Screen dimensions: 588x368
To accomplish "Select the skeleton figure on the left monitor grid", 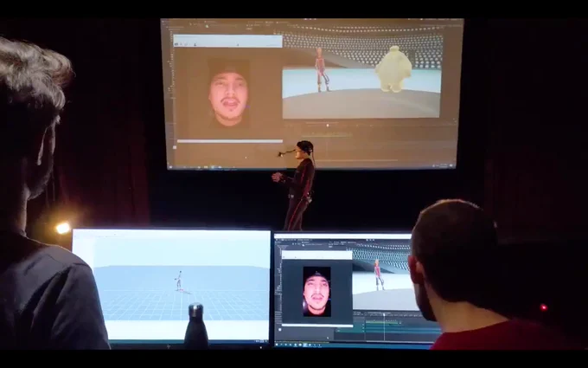I will tap(179, 281).
